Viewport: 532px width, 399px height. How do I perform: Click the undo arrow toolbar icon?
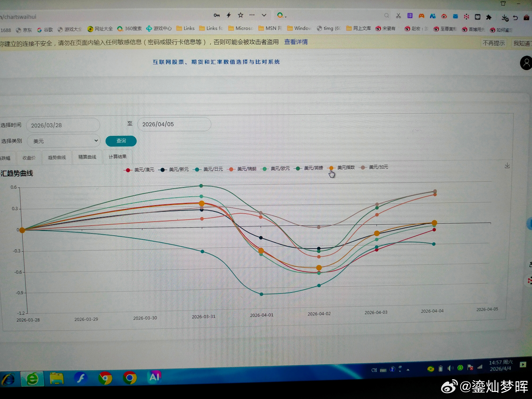[x=515, y=18]
